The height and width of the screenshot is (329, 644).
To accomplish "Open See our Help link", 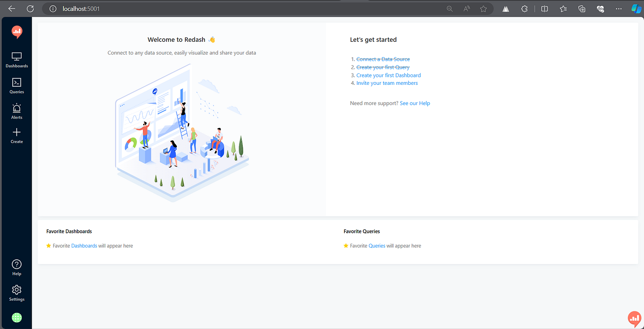I will pos(414,103).
